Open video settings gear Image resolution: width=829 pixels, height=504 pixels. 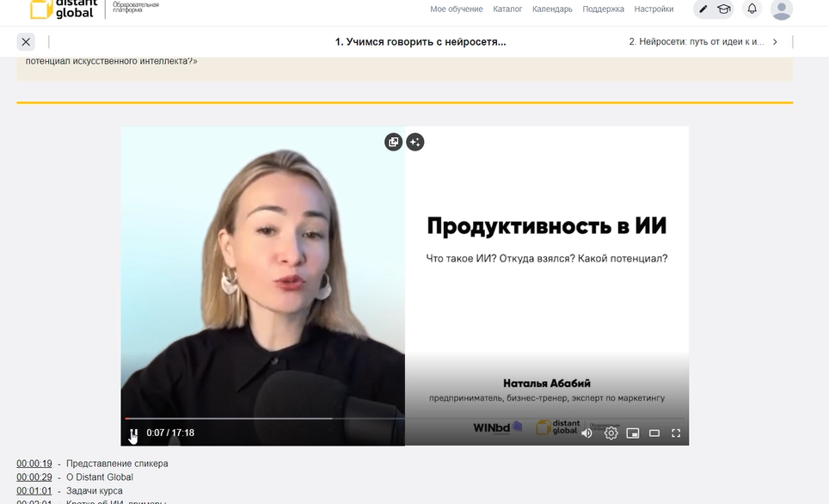point(611,433)
